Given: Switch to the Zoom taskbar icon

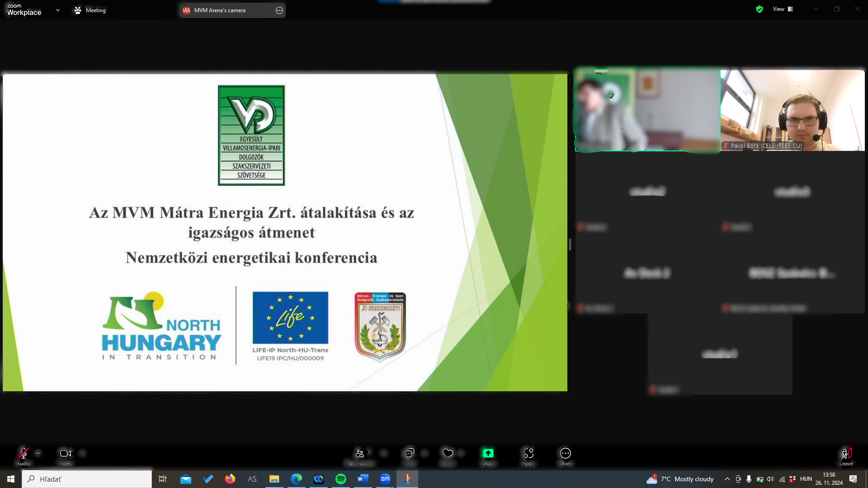Looking at the screenshot, I should pos(385,479).
